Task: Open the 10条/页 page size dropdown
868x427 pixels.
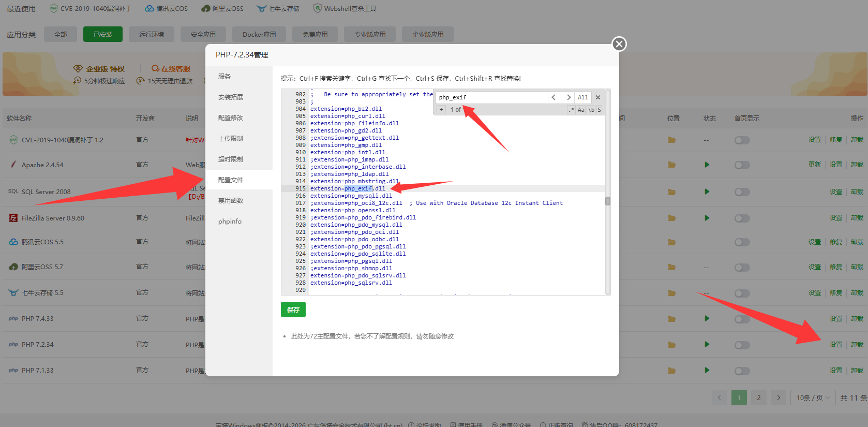Action: tap(813, 397)
